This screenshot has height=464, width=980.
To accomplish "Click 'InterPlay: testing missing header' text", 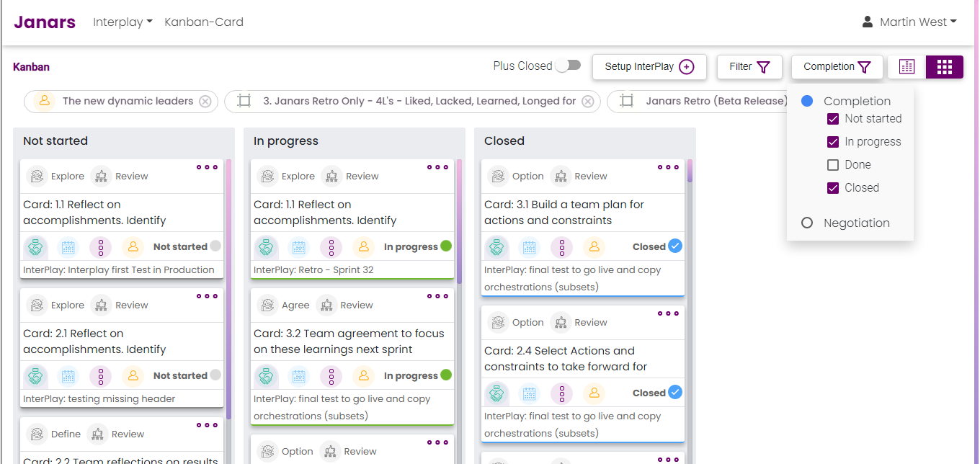I will (x=99, y=399).
